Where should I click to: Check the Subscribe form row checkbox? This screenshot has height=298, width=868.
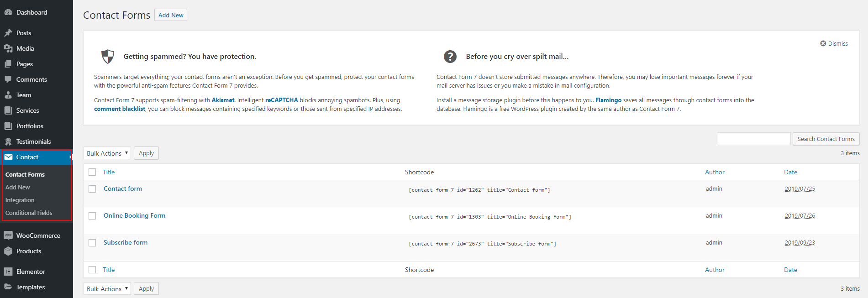tap(92, 243)
